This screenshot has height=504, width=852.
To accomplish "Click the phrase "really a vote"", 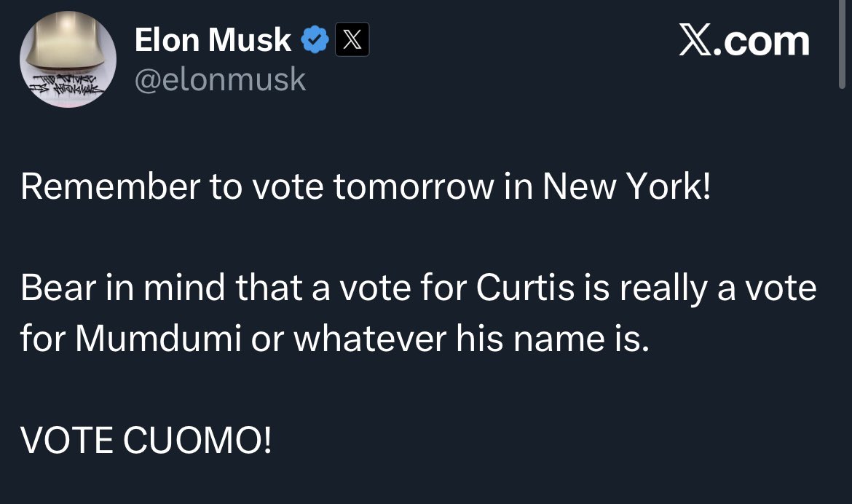I will [x=718, y=289].
